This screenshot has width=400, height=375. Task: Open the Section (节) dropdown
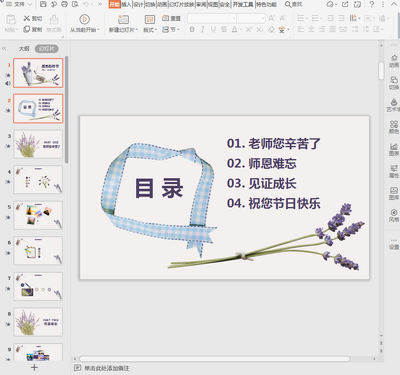click(x=171, y=30)
